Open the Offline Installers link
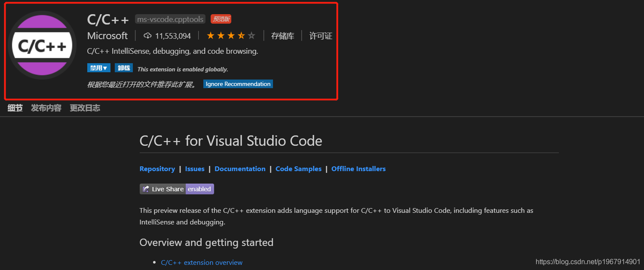The height and width of the screenshot is (270, 644). click(x=359, y=169)
